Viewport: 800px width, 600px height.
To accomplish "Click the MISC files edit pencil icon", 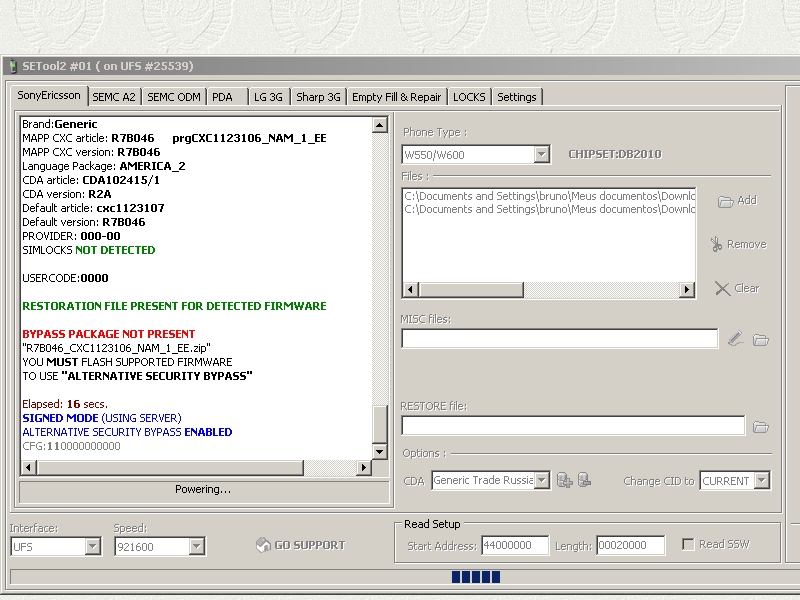I will [x=735, y=339].
